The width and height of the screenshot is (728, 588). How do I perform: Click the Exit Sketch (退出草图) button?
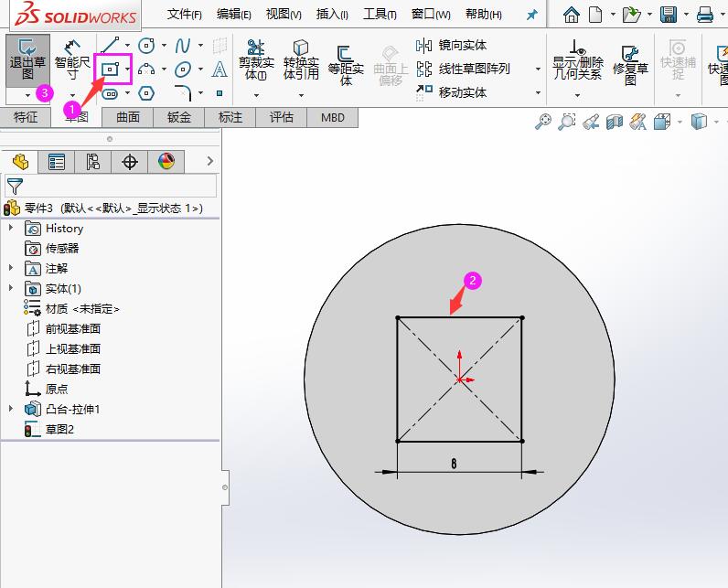click(27, 60)
